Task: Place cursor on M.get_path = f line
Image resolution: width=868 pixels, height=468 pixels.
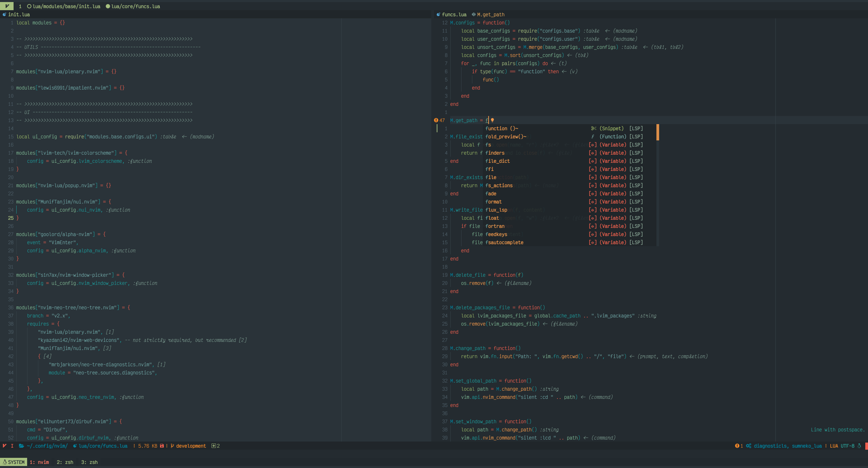Action: click(469, 120)
